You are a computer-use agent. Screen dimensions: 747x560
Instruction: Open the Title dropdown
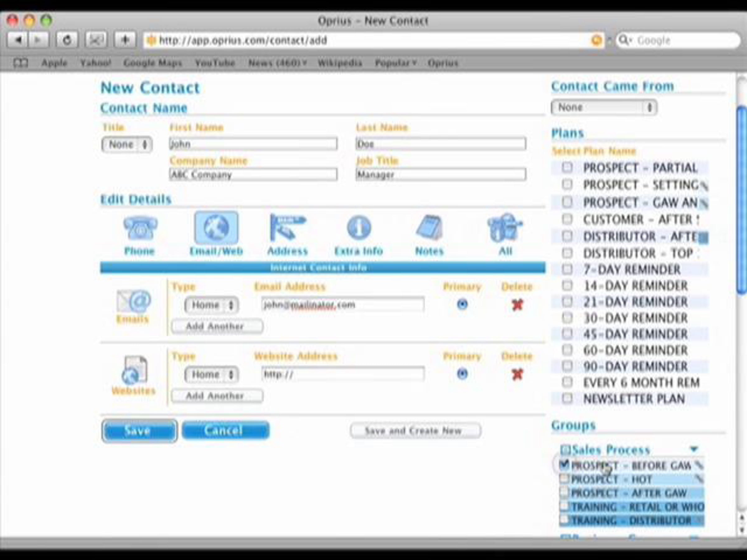pos(127,144)
